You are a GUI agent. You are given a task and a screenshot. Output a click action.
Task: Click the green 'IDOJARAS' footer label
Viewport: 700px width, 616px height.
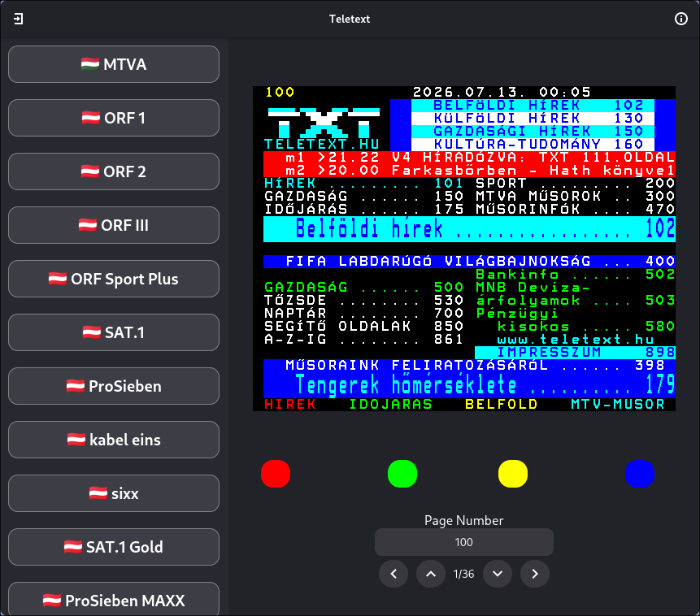(x=390, y=405)
